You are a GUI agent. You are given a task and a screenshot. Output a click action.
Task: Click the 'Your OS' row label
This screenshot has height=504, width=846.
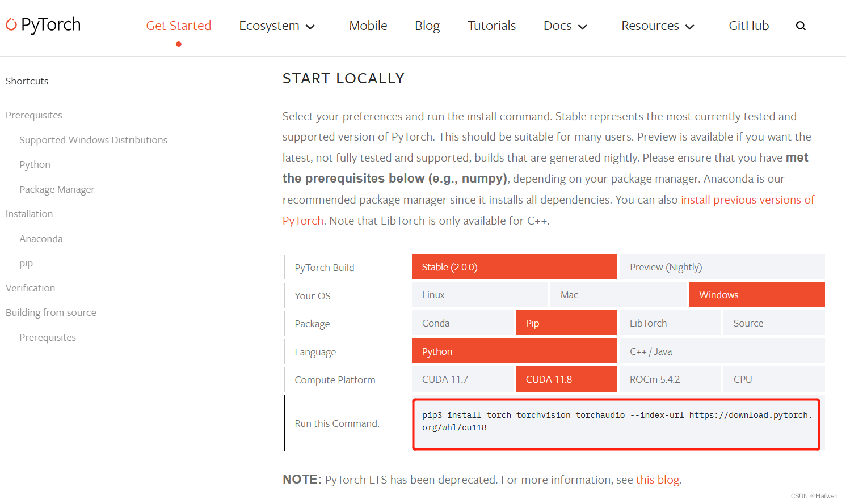pyautogui.click(x=313, y=296)
